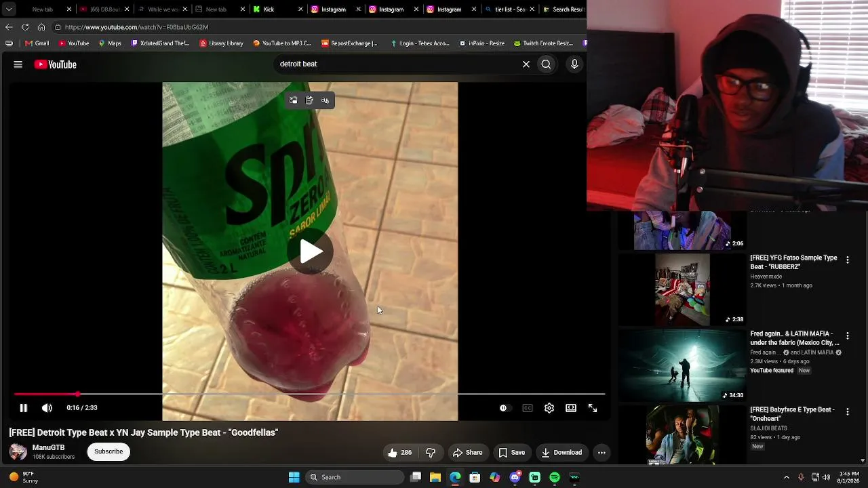Open Spotify from the taskbar

[x=555, y=477]
